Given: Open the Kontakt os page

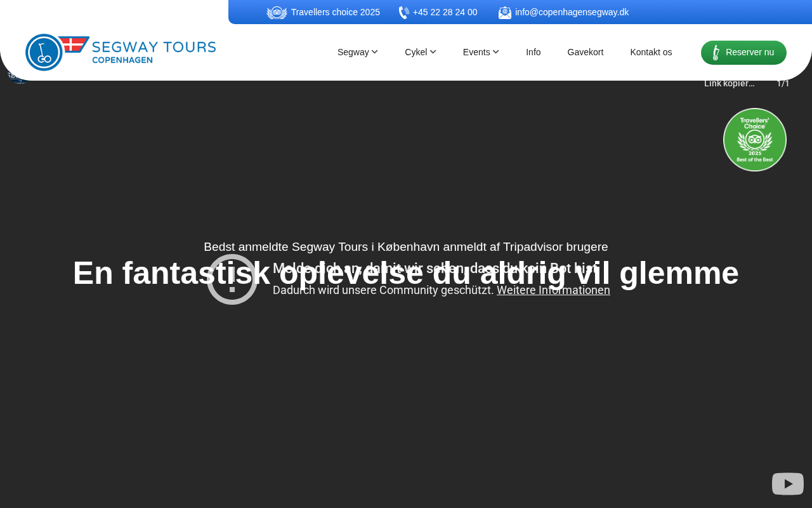Looking at the screenshot, I should [x=651, y=52].
